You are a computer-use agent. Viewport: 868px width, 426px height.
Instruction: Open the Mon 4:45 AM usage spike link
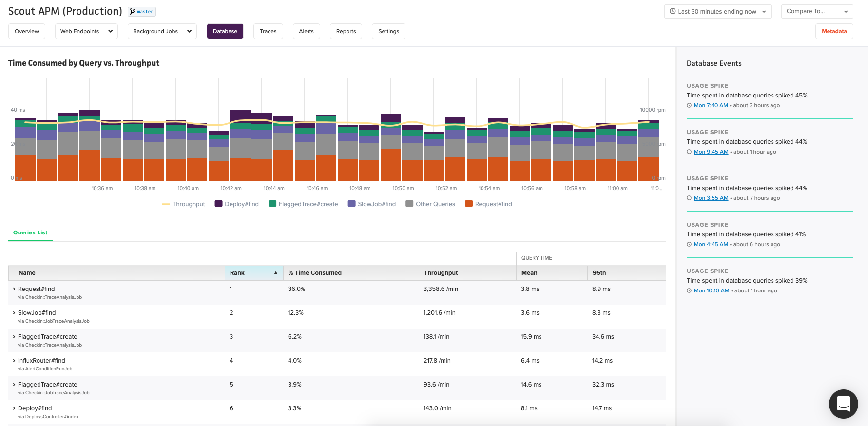(x=711, y=244)
